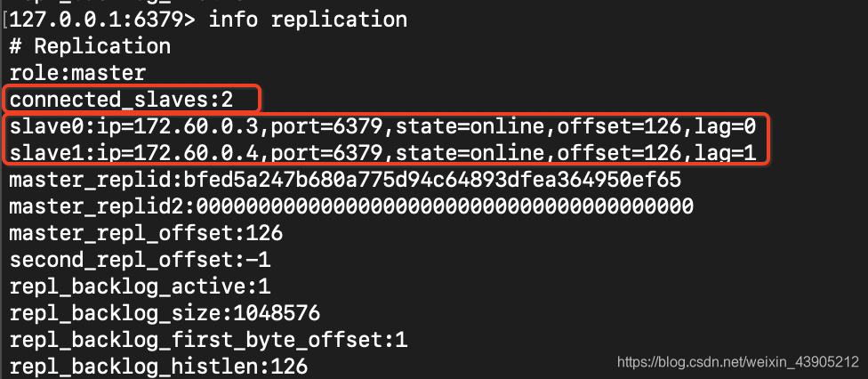Click the connected_slaves:2 highlighted line
This screenshot has height=379, width=868.
pos(121,101)
